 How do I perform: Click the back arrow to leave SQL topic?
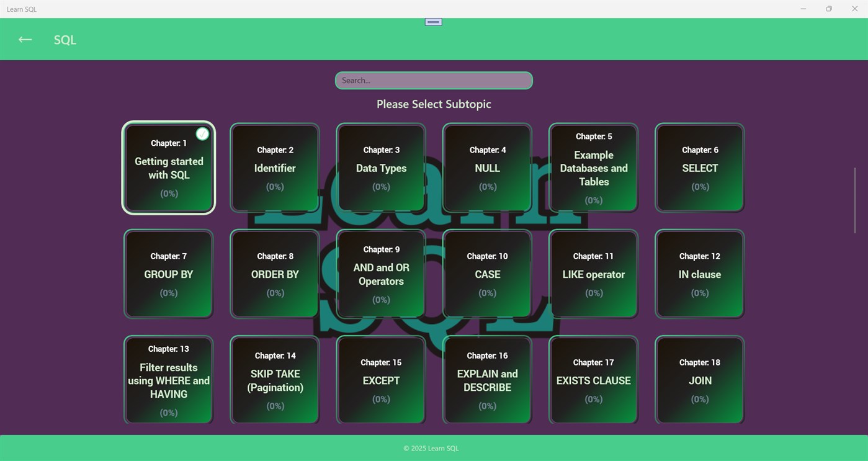(24, 39)
